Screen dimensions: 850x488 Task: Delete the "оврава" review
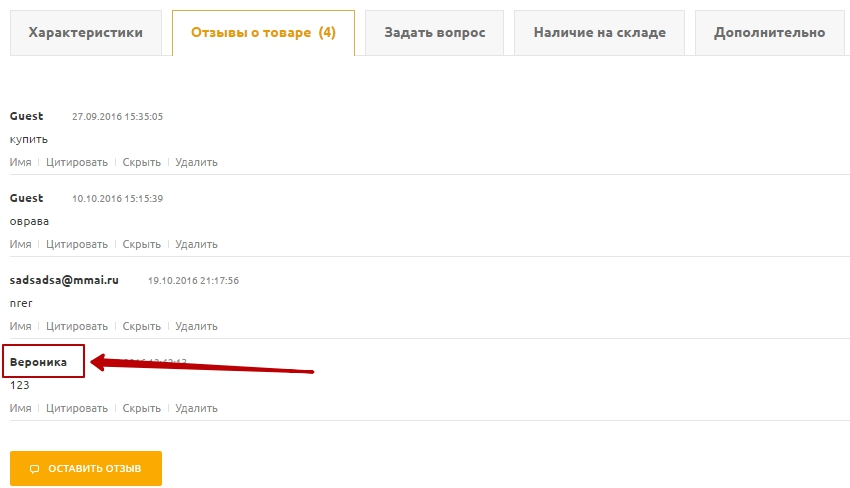pyautogui.click(x=196, y=244)
